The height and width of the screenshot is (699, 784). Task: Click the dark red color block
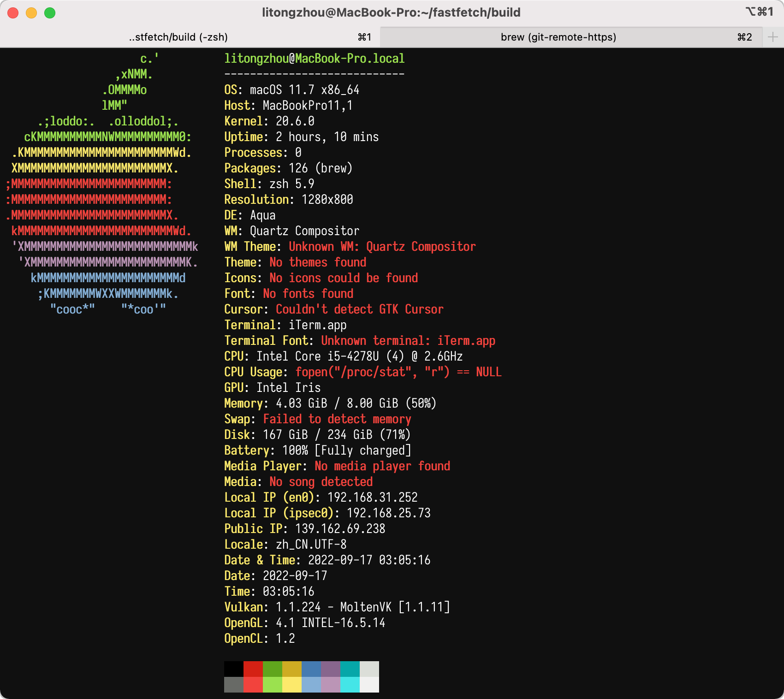[x=253, y=669]
